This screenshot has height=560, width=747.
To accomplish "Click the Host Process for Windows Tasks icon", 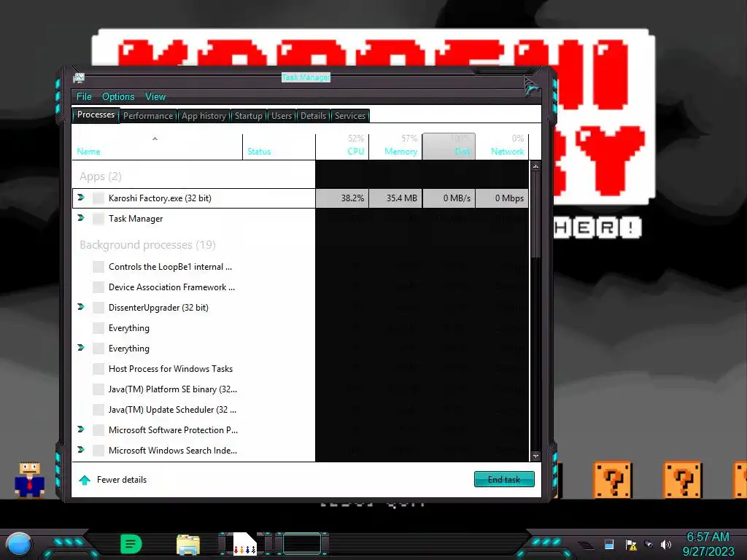I will tap(98, 368).
